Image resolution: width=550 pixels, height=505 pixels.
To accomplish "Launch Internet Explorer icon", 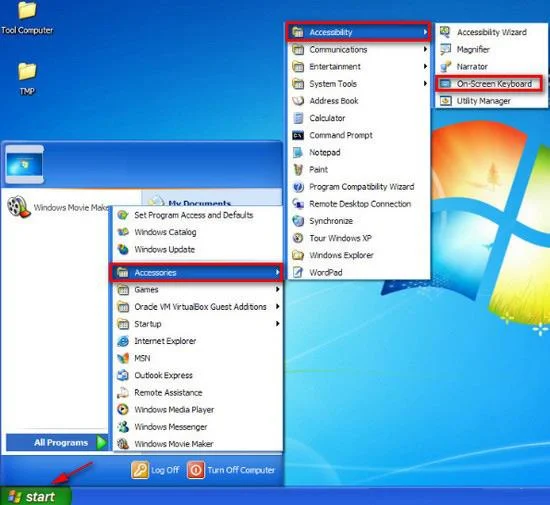I will coord(123,341).
